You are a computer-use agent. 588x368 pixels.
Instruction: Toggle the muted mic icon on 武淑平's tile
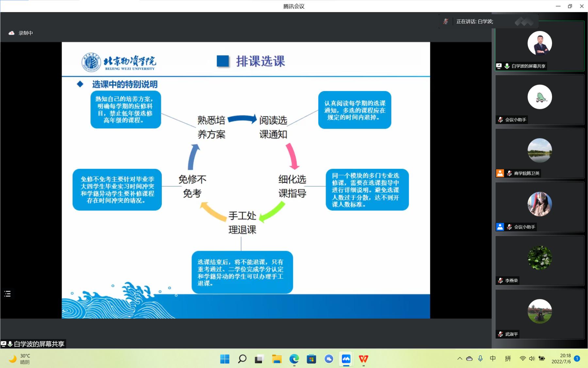coord(500,334)
